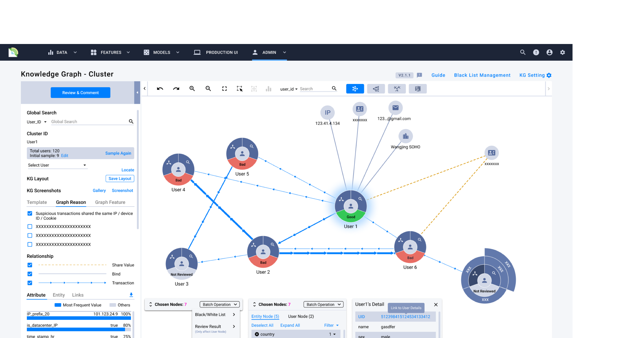
Task: Click the node selection lasso icon
Action: [x=239, y=89]
